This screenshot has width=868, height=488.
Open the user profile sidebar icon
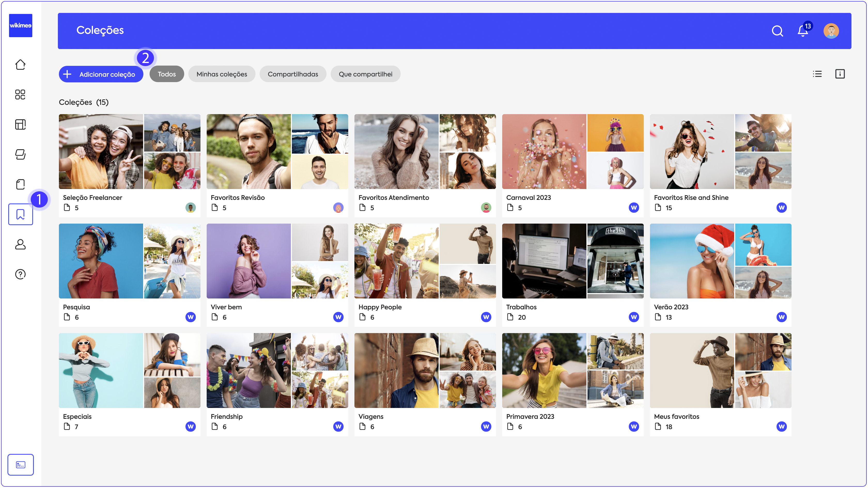pos(20,244)
